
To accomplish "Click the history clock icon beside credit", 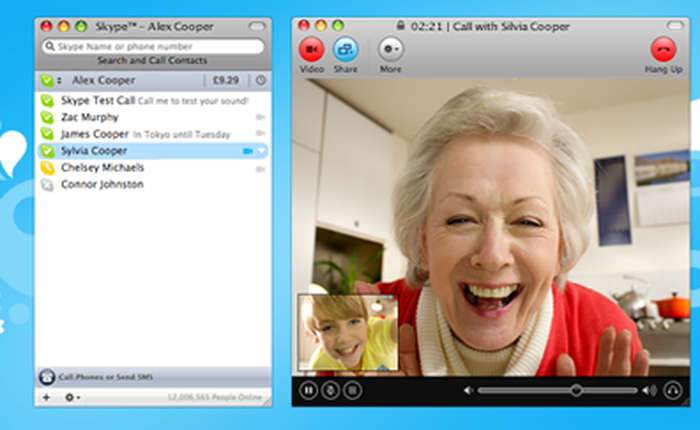I will point(260,80).
